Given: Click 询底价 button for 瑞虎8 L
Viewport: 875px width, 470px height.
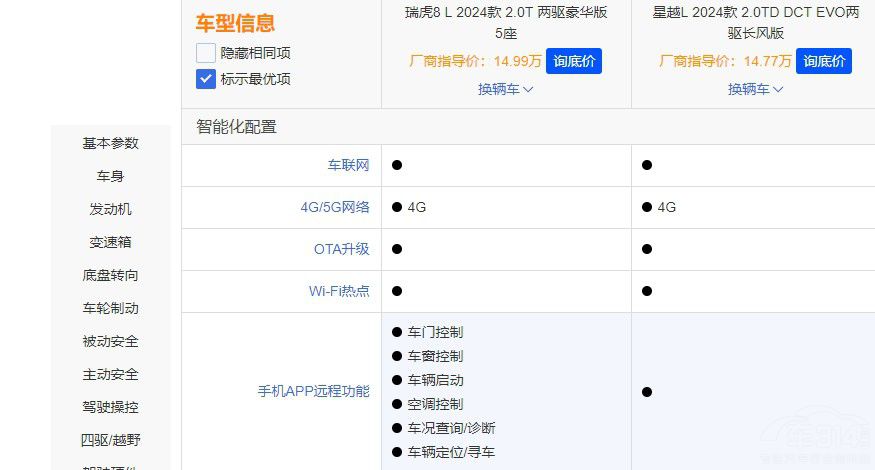Looking at the screenshot, I should tap(574, 61).
